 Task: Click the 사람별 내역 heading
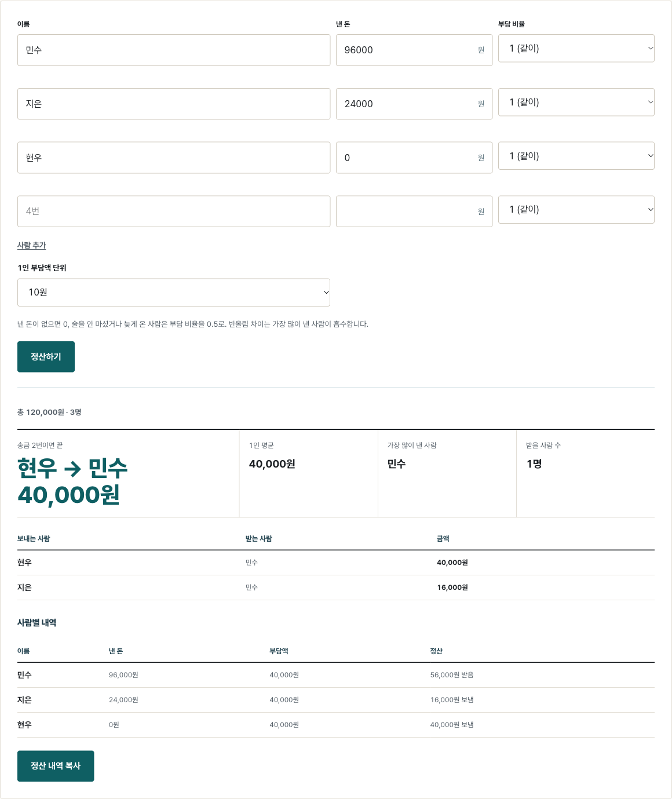(36, 623)
